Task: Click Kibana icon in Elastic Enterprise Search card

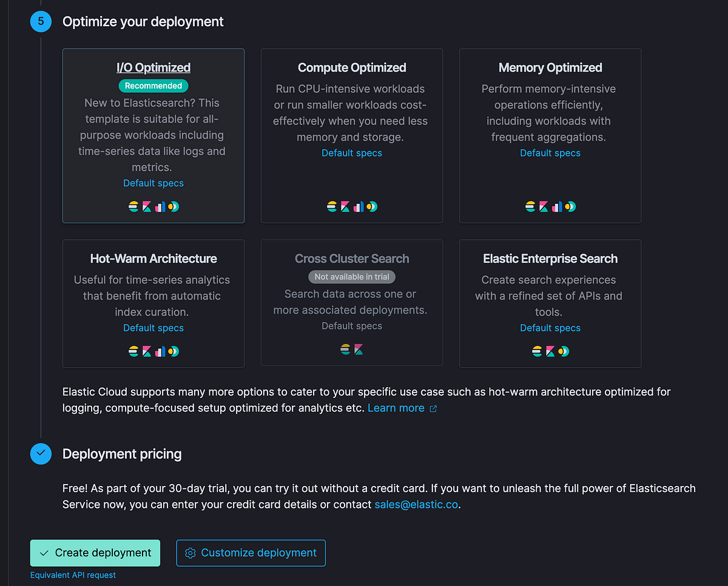Action: (x=551, y=351)
